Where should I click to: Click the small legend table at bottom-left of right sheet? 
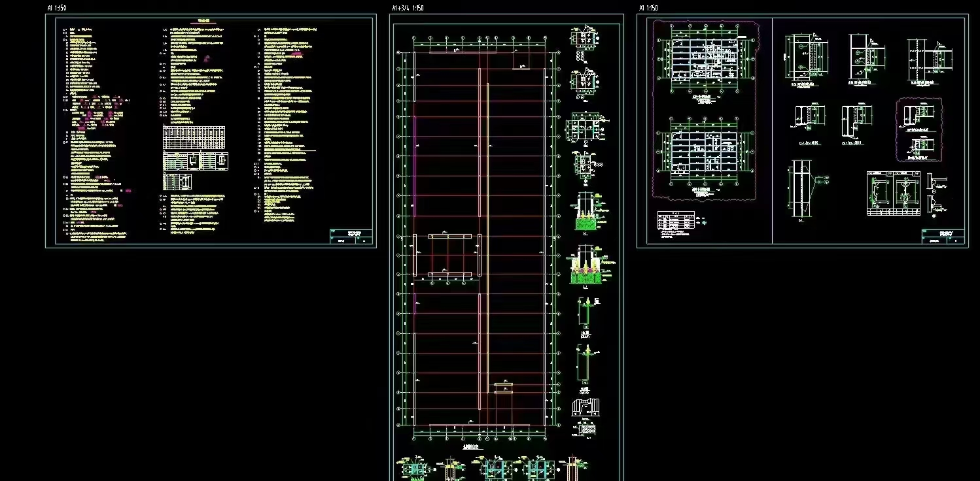pyautogui.click(x=676, y=222)
